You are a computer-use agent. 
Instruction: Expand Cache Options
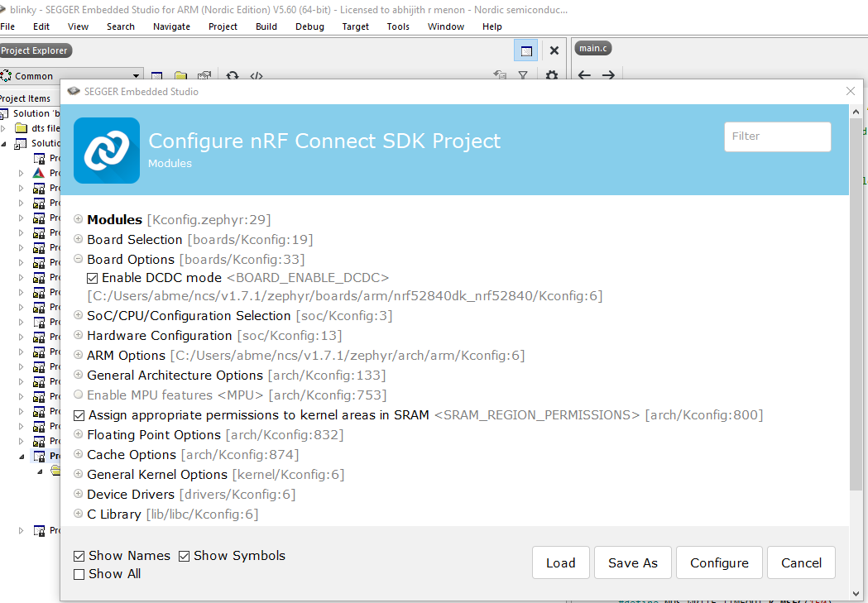click(79, 454)
